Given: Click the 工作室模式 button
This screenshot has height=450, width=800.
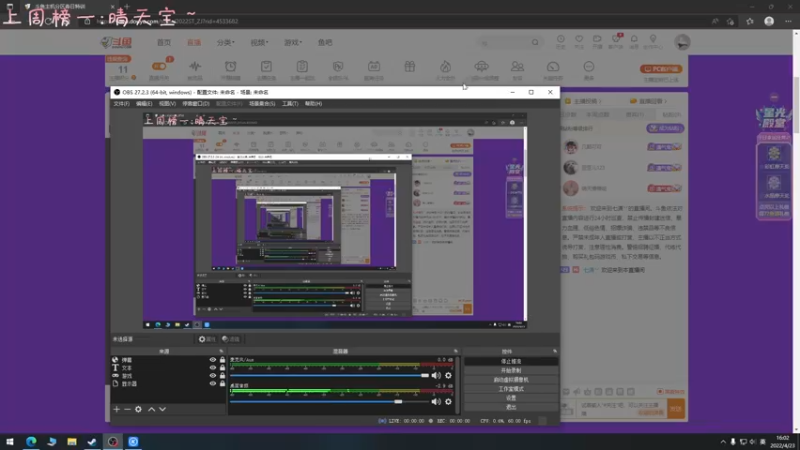Looking at the screenshot, I should point(511,389).
